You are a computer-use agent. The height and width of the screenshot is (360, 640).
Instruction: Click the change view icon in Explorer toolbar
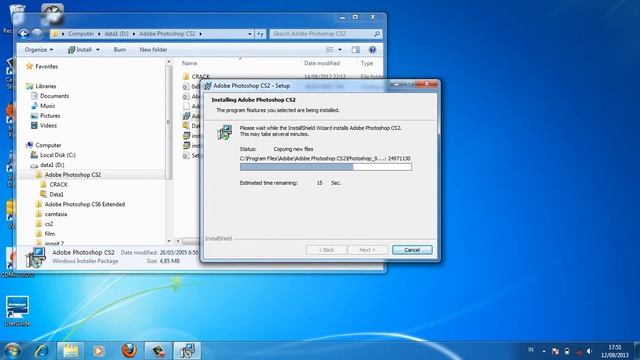[x=330, y=50]
